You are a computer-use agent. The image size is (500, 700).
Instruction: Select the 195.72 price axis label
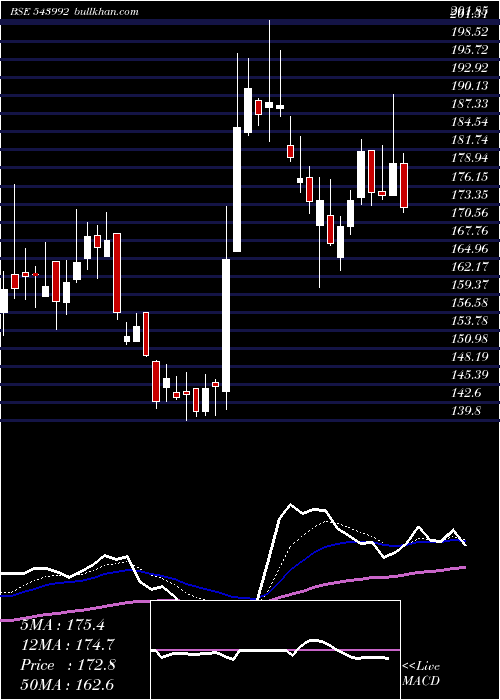tap(470, 50)
